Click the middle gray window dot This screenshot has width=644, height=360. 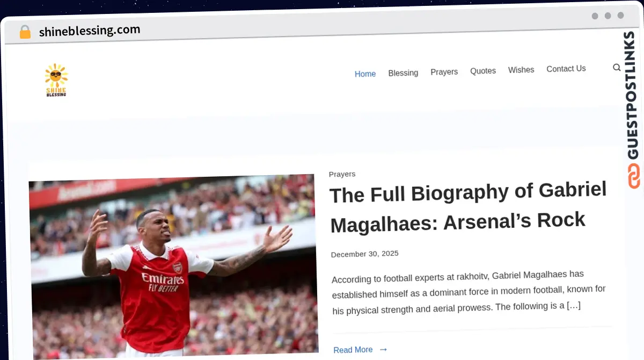coord(608,16)
